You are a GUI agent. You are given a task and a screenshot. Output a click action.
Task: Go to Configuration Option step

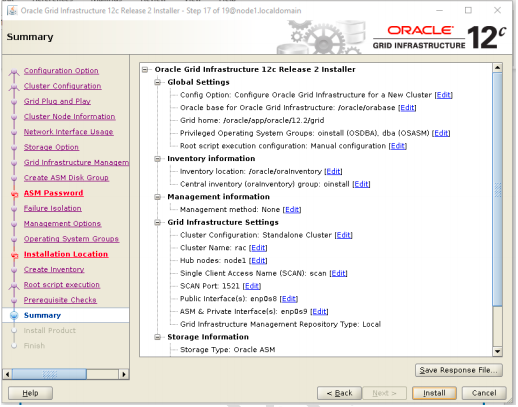[x=61, y=71]
